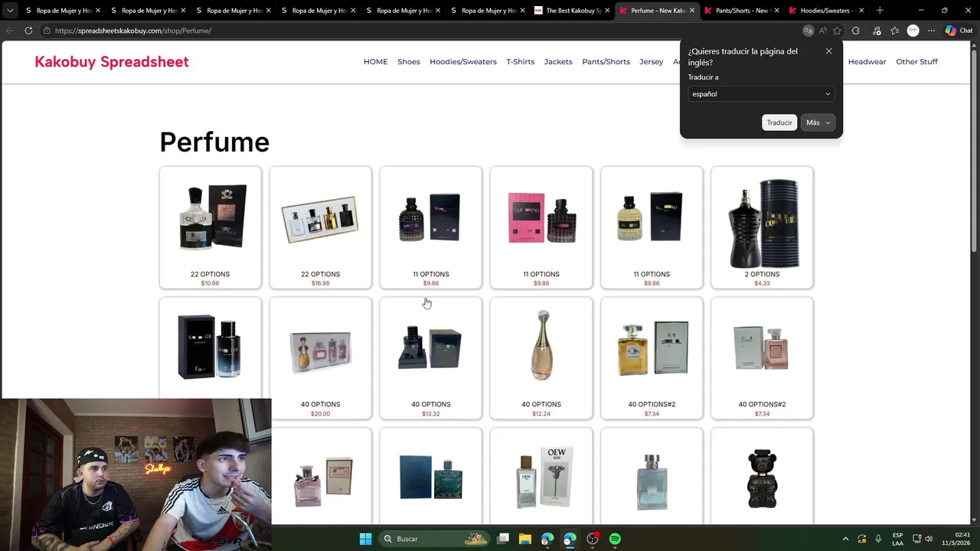The image size is (980, 551).
Task: Open the $16.98 perfume gift set
Action: click(x=320, y=227)
